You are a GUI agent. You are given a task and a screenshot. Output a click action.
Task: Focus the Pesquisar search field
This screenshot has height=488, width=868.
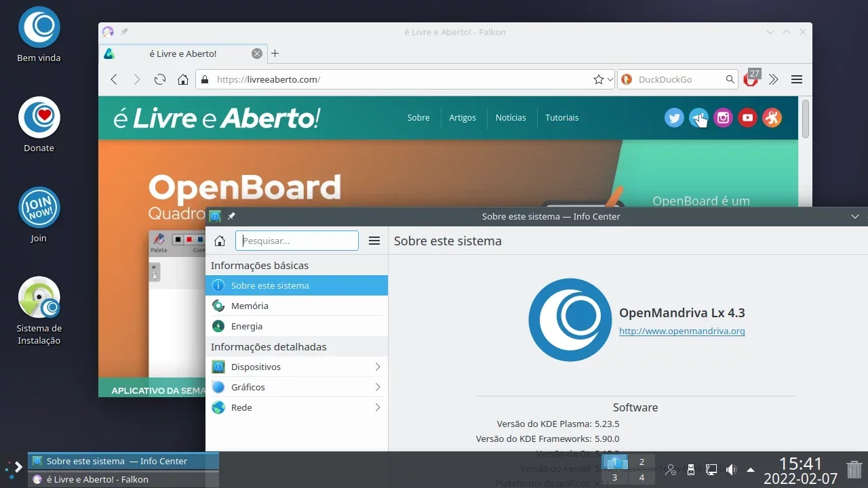(x=297, y=241)
